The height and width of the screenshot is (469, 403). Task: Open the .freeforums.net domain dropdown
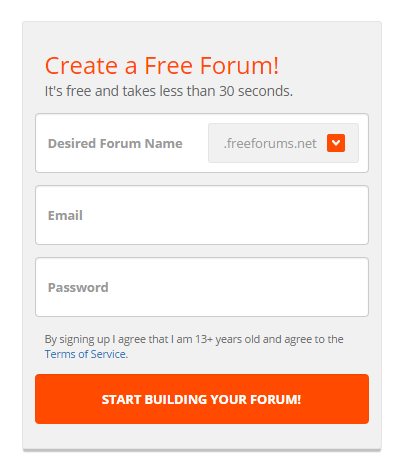click(283, 143)
